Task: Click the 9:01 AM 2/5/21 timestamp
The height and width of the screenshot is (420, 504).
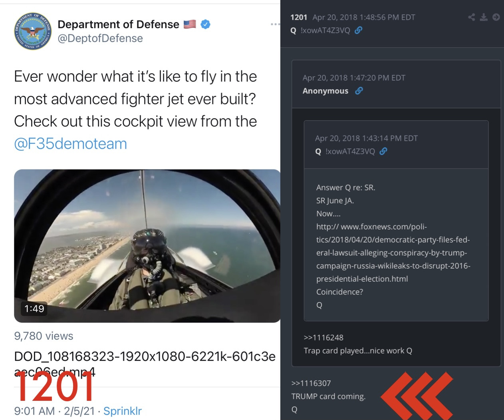Action: pyautogui.click(x=55, y=411)
